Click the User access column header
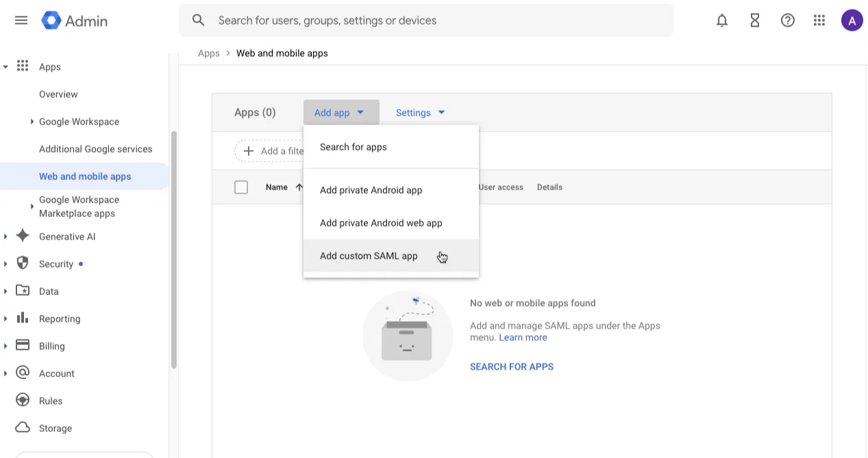Image resolution: width=868 pixels, height=458 pixels. pyautogui.click(x=501, y=187)
